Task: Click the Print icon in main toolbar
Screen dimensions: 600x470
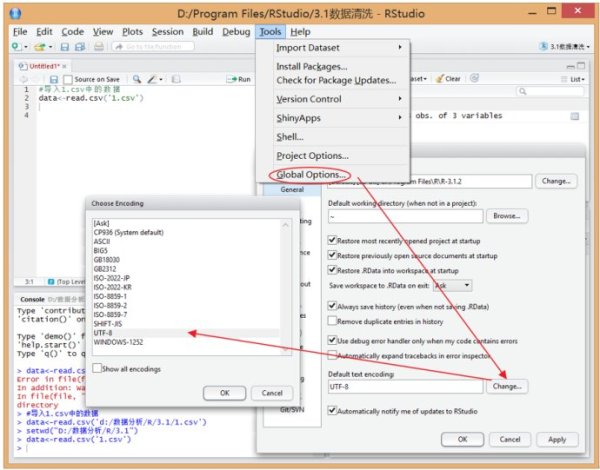Action: pyautogui.click(x=99, y=47)
